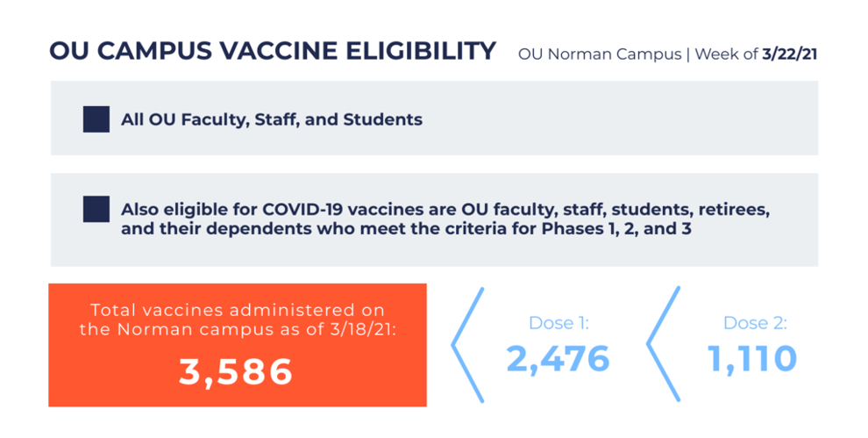Click the 3,586 total number

click(x=236, y=371)
